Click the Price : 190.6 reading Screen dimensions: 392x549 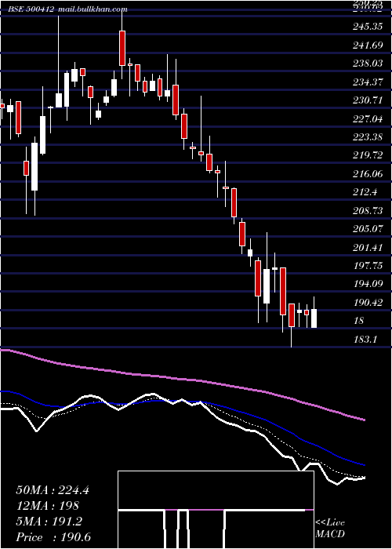53,537
